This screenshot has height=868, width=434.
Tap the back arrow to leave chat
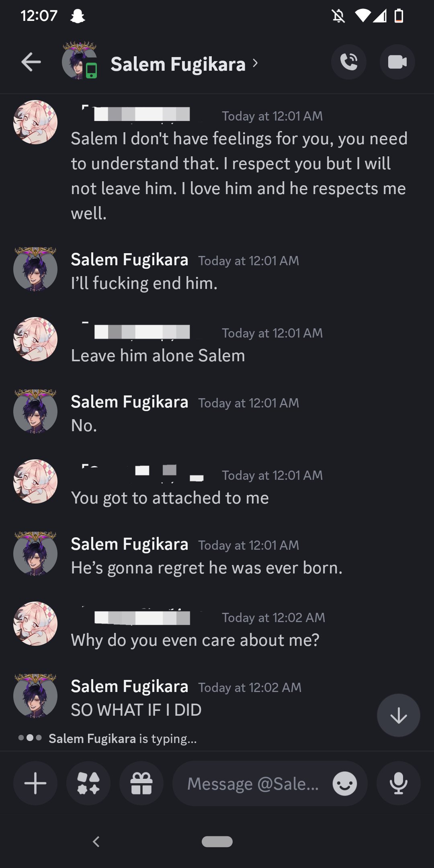(x=31, y=63)
